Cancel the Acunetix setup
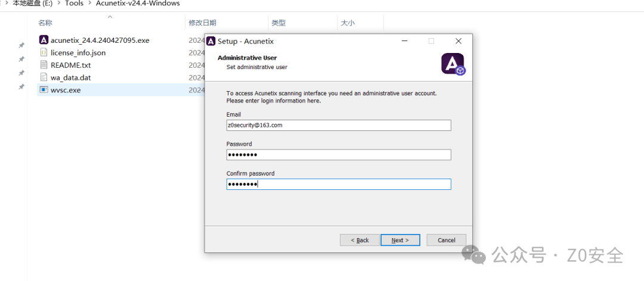This screenshot has width=644, height=281. pyautogui.click(x=447, y=240)
